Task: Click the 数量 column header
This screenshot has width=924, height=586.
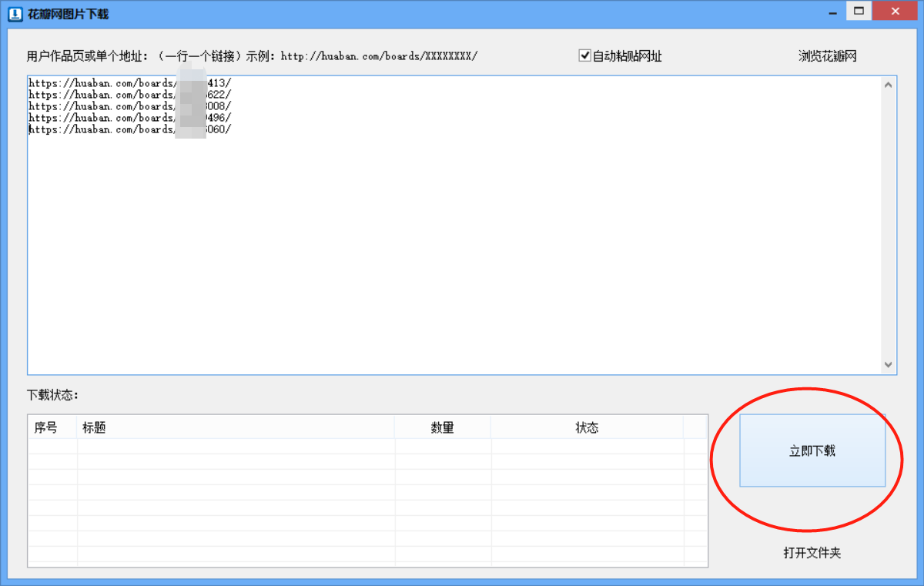Action: tap(443, 427)
